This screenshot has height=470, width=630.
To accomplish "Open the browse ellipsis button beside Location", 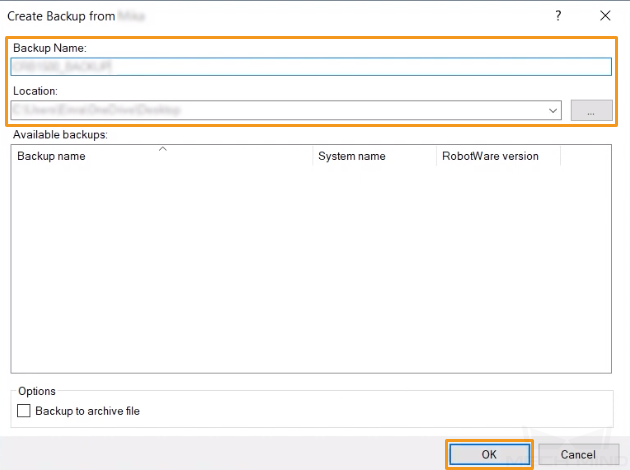I will click(591, 110).
